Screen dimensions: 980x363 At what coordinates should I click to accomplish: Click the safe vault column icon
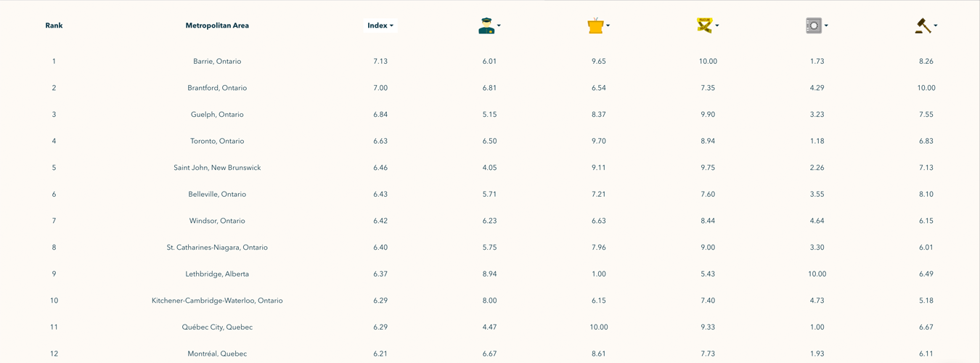pos(813,25)
